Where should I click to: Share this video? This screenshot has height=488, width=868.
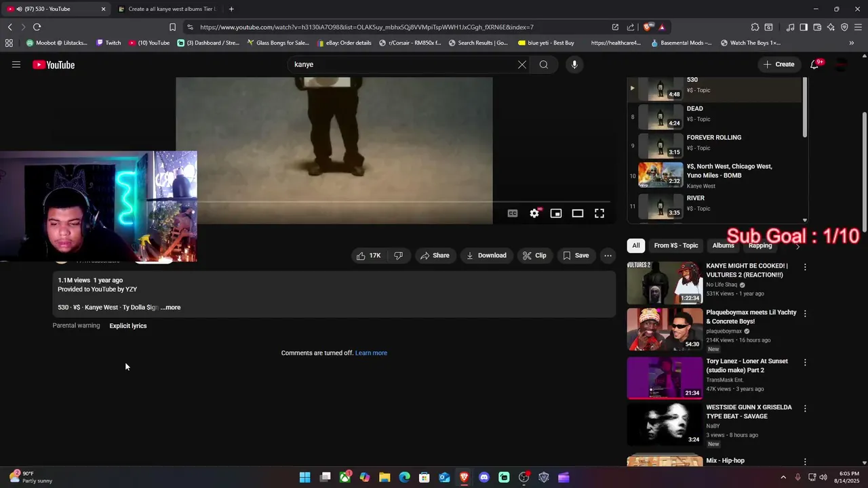click(x=435, y=256)
